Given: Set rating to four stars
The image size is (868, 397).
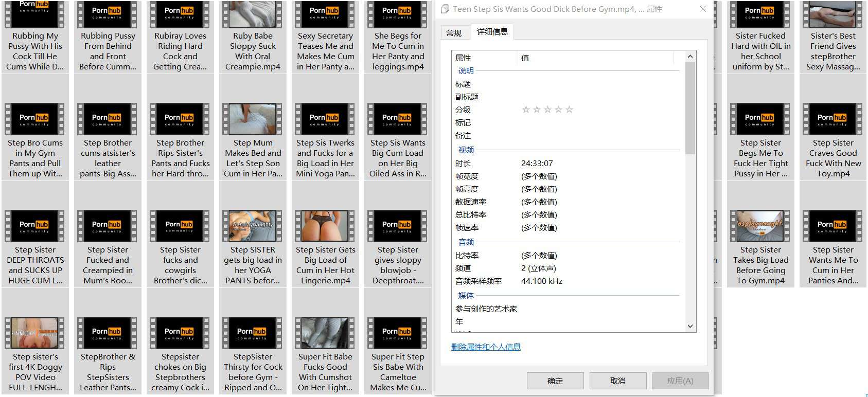Looking at the screenshot, I should (x=558, y=110).
